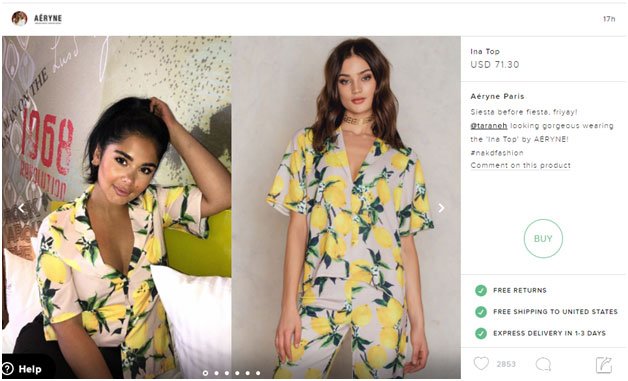
Task: Go to the previous image with left arrow
Action: click(x=21, y=208)
